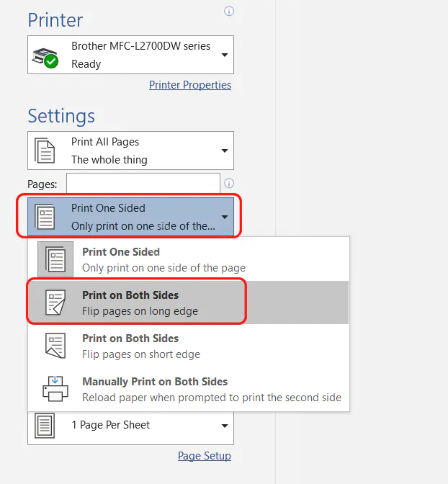This screenshot has width=448, height=484.
Task: Click the Print One Sided icon in dropdown list
Action: 55,259
